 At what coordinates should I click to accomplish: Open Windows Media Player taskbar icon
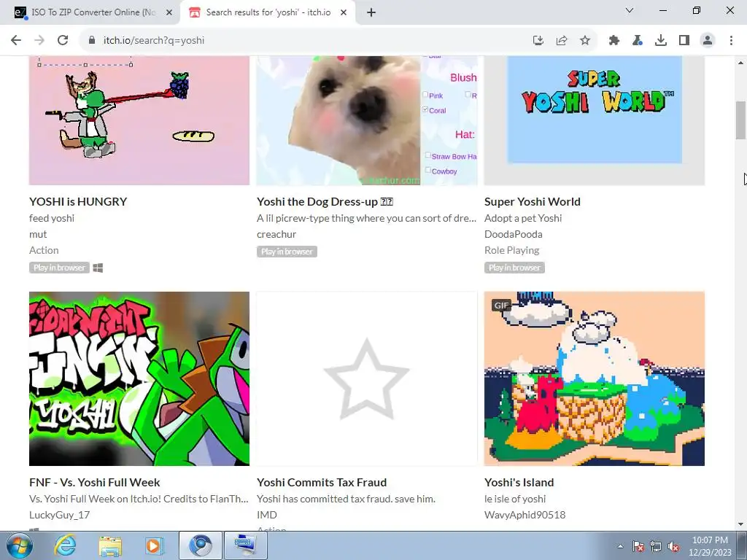[154, 545]
